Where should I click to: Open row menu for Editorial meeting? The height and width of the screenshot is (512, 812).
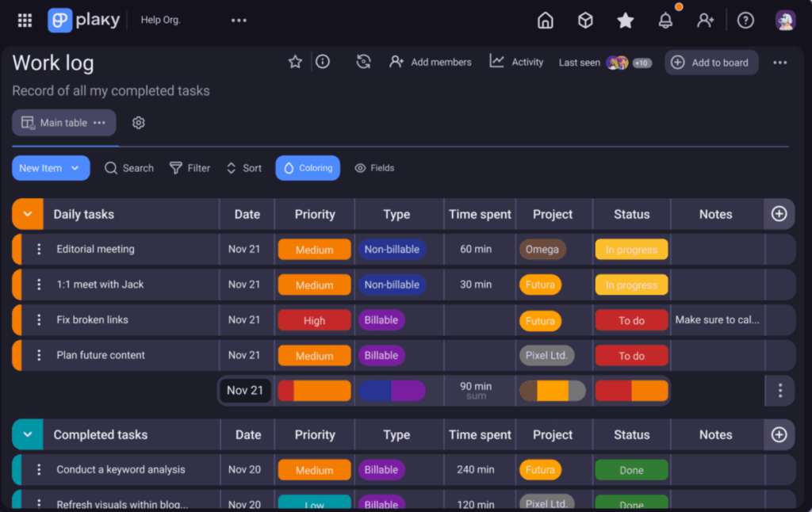39,249
